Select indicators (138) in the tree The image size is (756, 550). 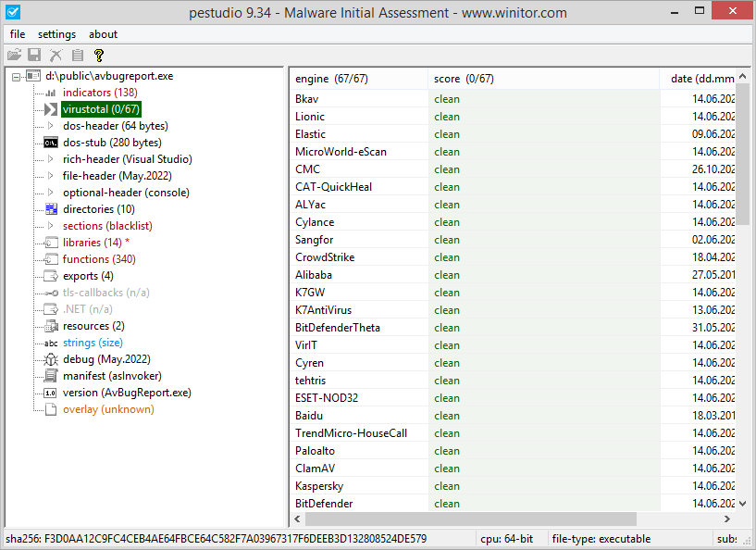click(100, 93)
